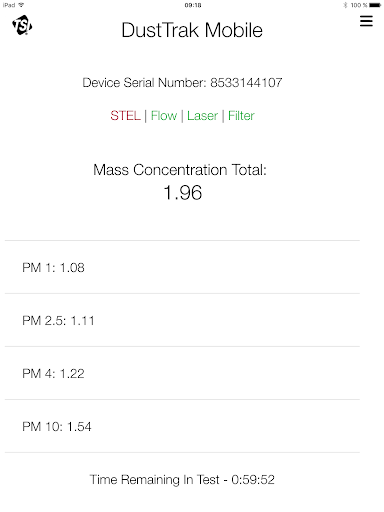Tap the Mass Concentration Total label
This screenshot has height=512, width=384.
tap(180, 170)
